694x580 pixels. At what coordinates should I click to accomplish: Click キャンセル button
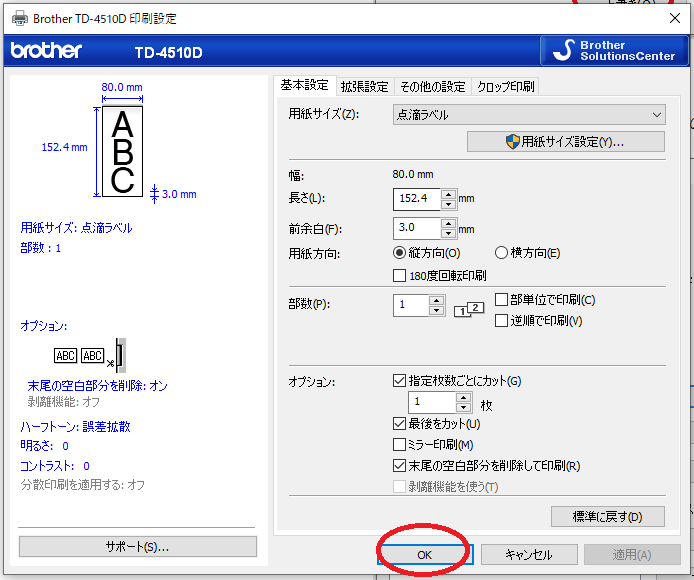[x=529, y=555]
